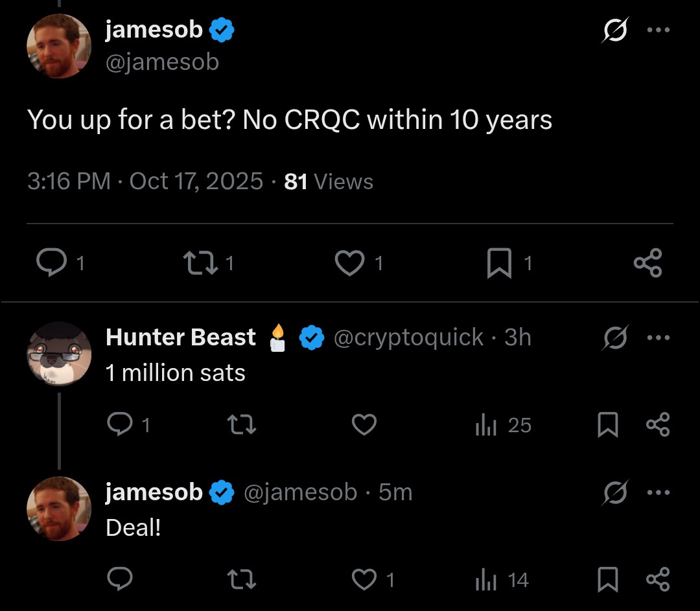Open more options on Hunter Beast's reply
700x611 pixels.
pos(658,338)
